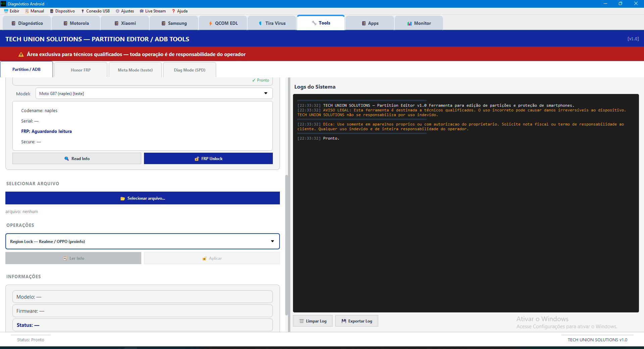Click the wrench icon on Tools tab
644x349 pixels.
[314, 23]
